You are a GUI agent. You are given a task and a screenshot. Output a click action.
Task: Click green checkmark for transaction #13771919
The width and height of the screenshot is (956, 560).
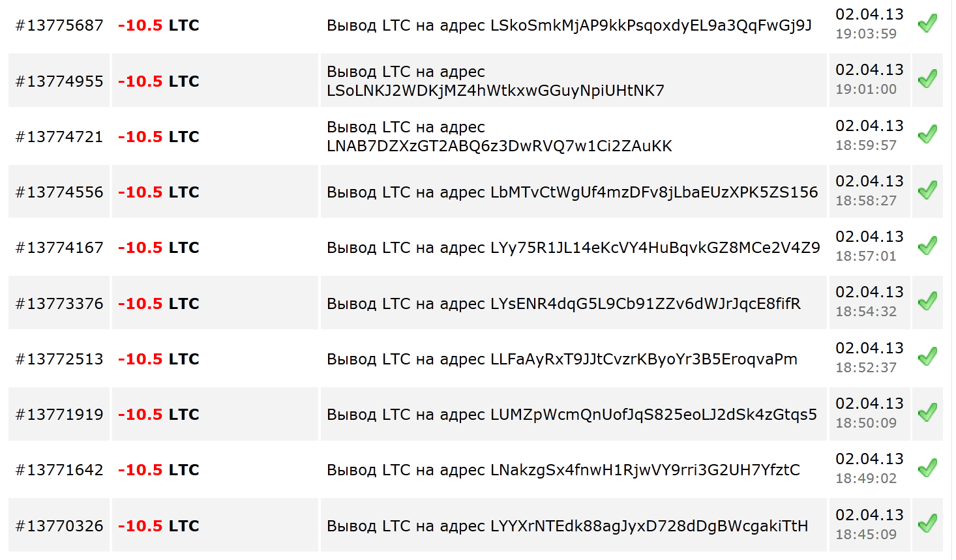(927, 413)
